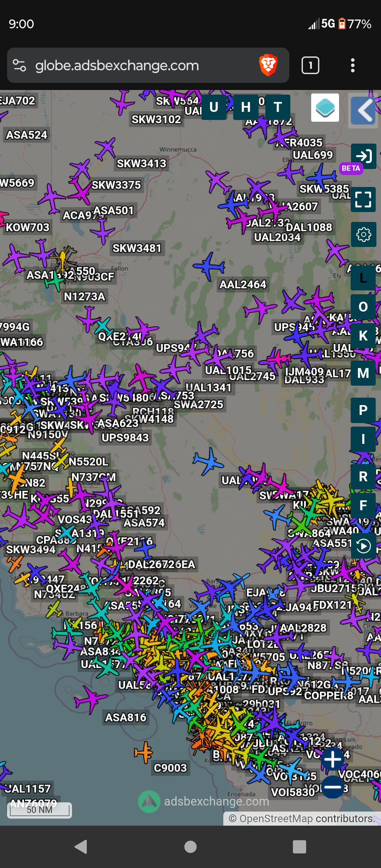The height and width of the screenshot is (868, 381).
Task: Enter fullscreen map mode
Action: pyautogui.click(x=363, y=199)
